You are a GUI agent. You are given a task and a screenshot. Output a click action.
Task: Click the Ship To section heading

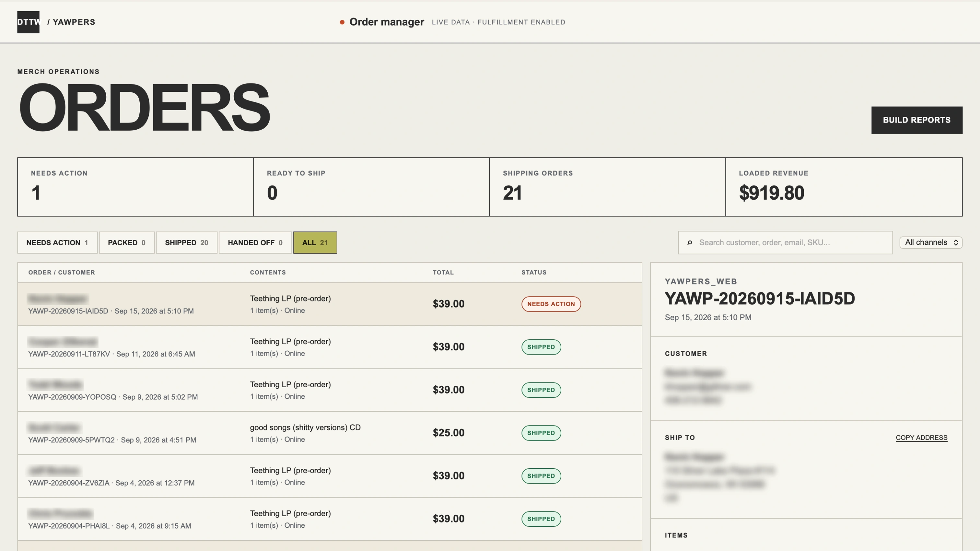680,438
